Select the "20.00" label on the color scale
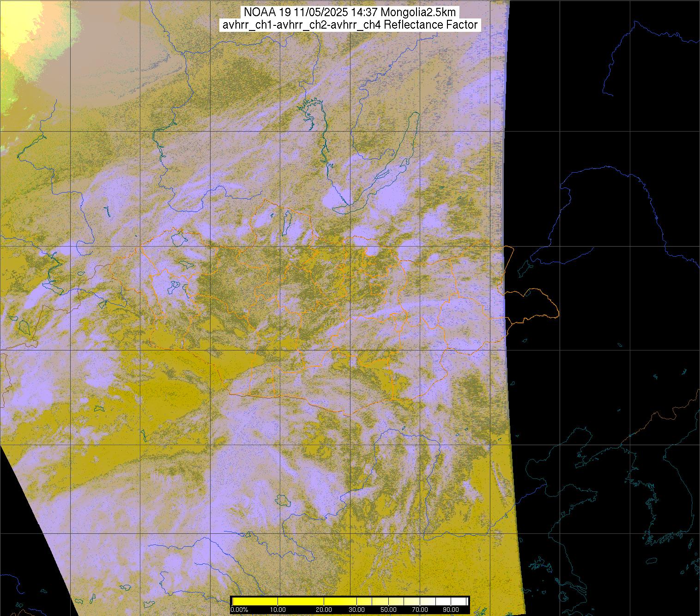 tap(324, 610)
